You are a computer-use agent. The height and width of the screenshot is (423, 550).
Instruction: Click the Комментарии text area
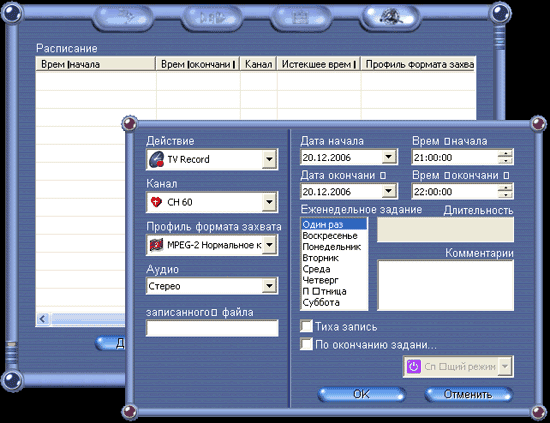pos(445,285)
